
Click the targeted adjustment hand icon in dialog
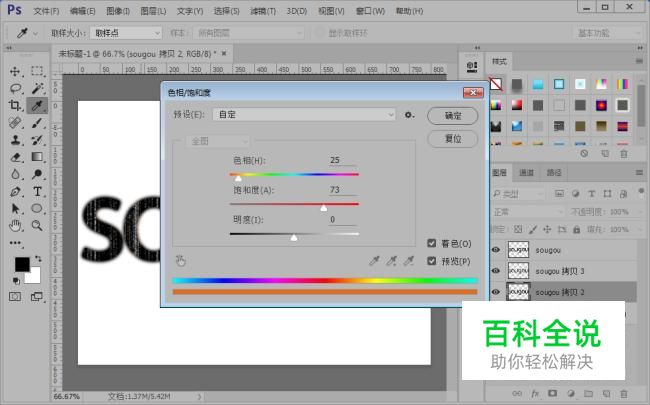point(180,261)
